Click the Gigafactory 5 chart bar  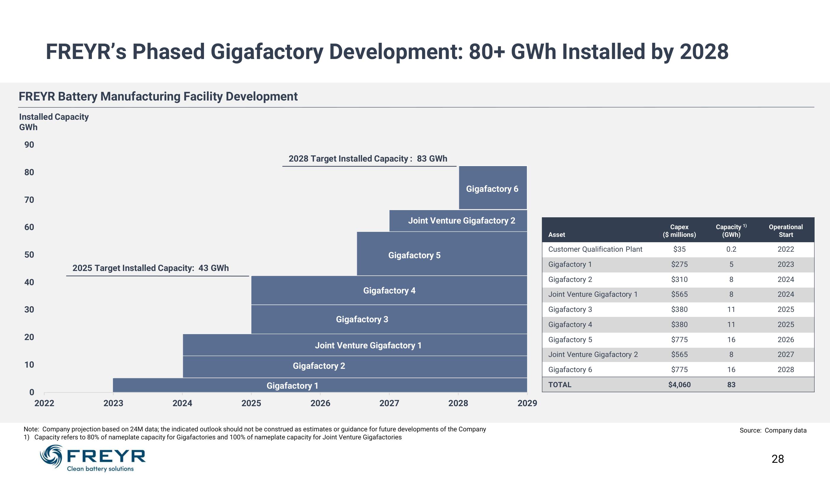pos(442,254)
